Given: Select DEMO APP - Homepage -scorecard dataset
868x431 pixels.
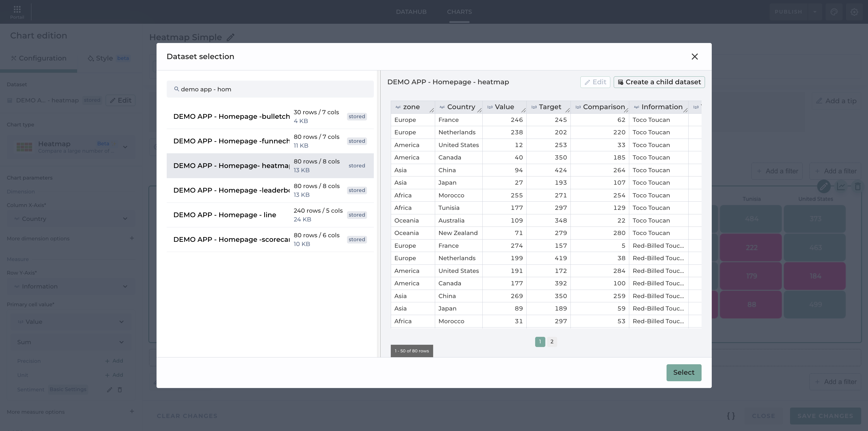Looking at the screenshot, I should pos(270,240).
